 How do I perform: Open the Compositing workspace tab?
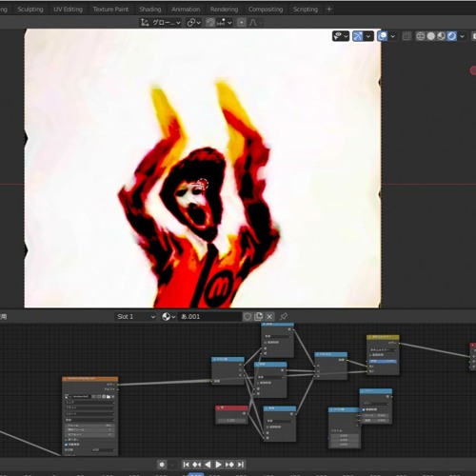pos(266,10)
